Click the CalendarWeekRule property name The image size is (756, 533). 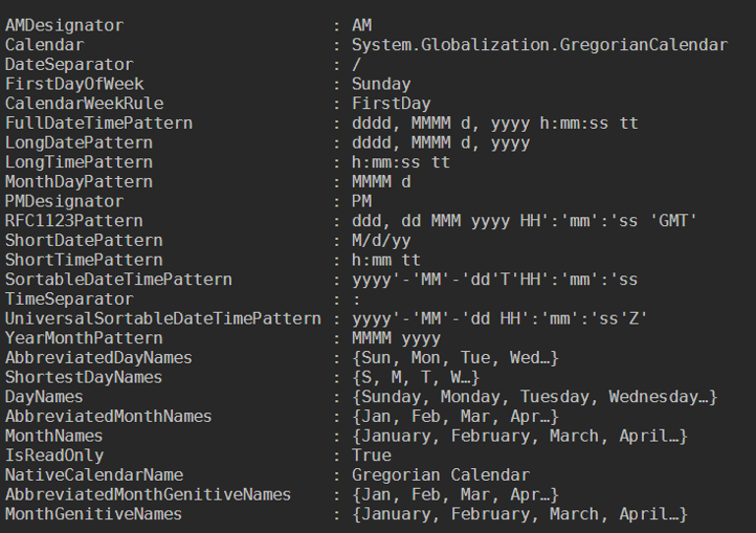[85, 103]
